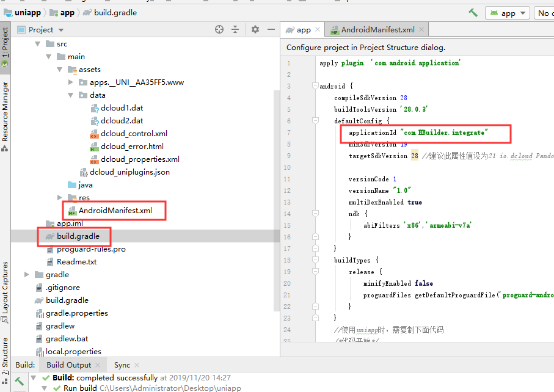554x392 pixels.
Task: Click the applicationId value string
Action: (x=444, y=132)
